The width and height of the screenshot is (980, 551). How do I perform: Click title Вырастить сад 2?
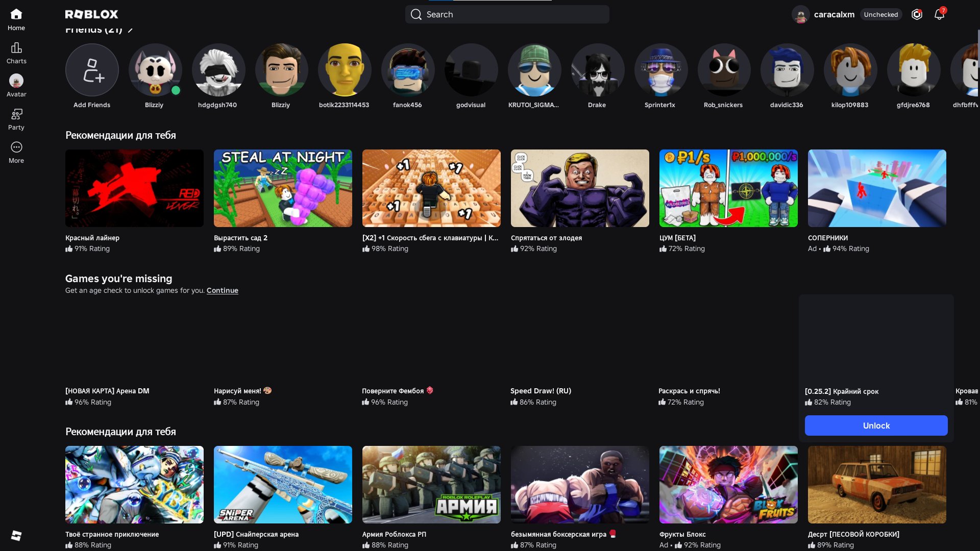[x=240, y=238]
